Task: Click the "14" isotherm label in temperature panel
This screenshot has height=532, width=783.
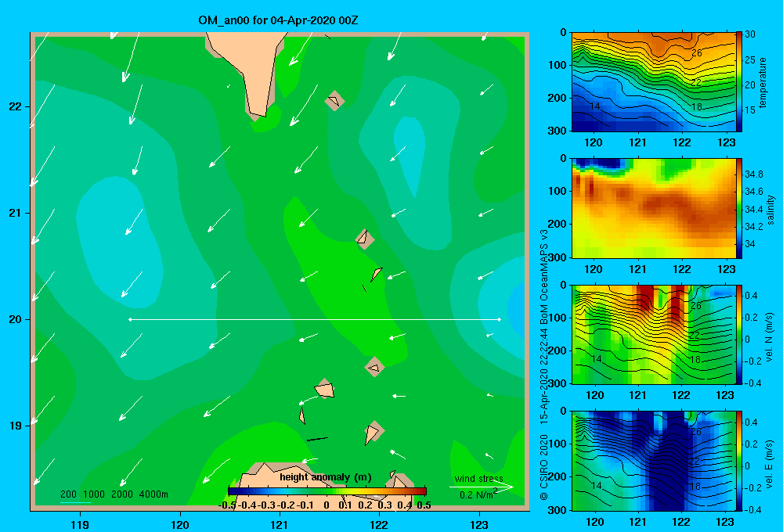Action: (x=594, y=106)
